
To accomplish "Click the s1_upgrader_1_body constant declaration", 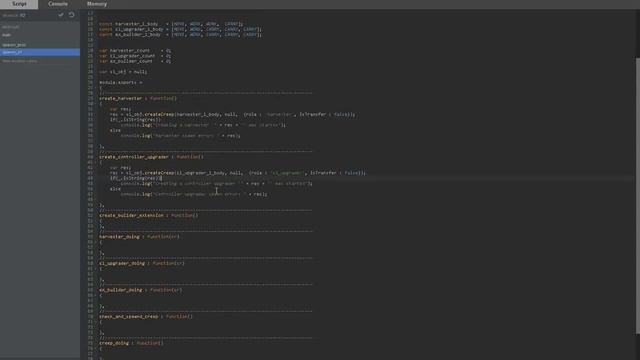I will (180, 29).
